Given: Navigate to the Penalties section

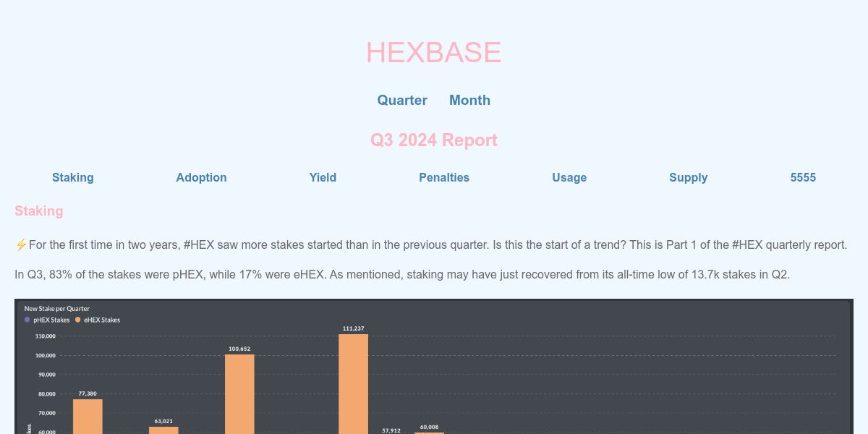Looking at the screenshot, I should pyautogui.click(x=444, y=178).
